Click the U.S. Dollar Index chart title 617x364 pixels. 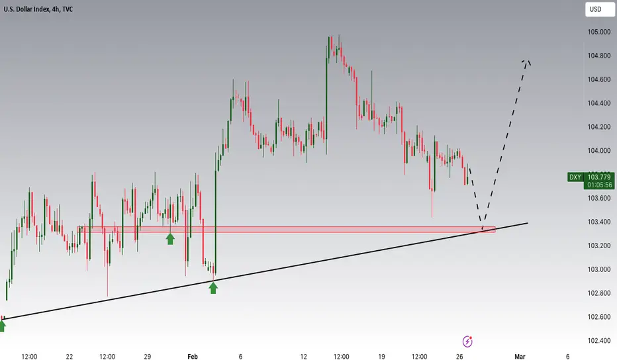pos(38,9)
